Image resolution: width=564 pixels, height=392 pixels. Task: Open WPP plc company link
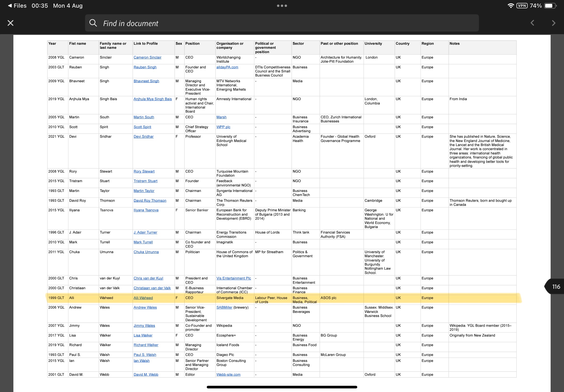point(223,127)
